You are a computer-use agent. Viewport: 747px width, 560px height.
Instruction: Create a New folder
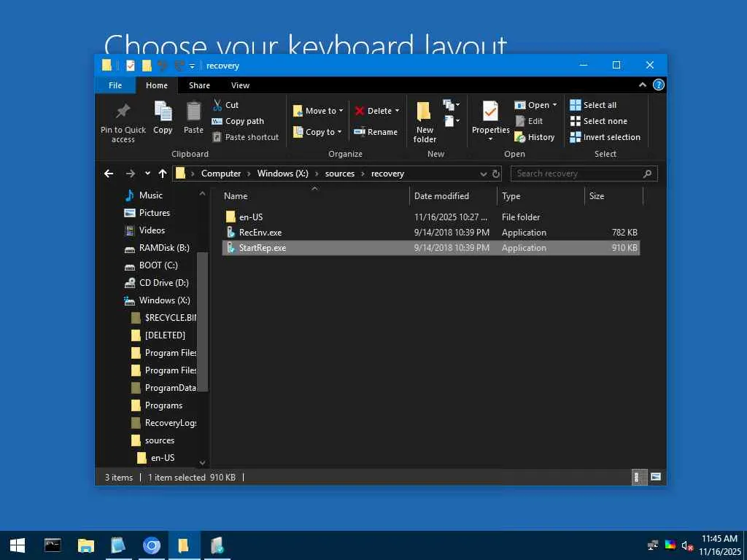[425, 122]
